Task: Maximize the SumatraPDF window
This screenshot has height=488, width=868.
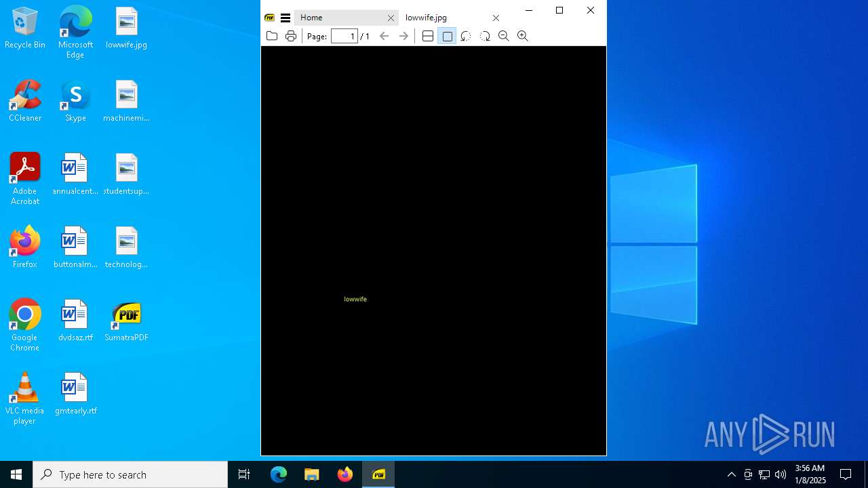Action: click(559, 10)
